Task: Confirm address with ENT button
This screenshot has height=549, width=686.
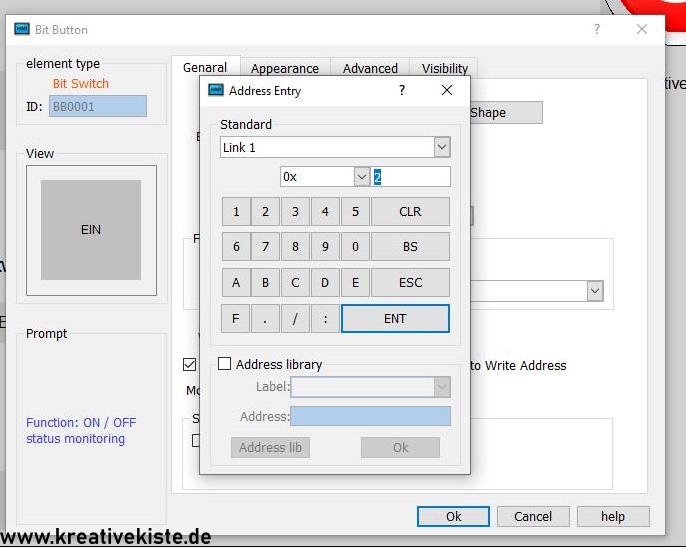Action: [x=395, y=318]
